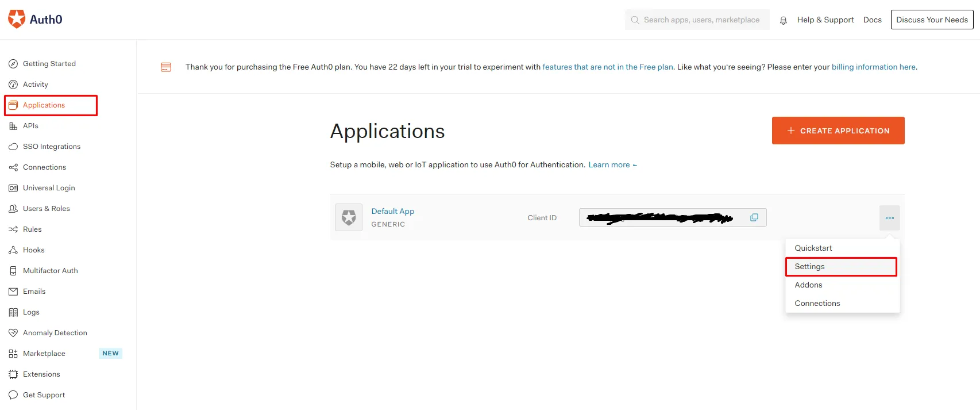Click Discuss Your Needs button
Image resolution: width=980 pixels, height=410 pixels.
(932, 20)
